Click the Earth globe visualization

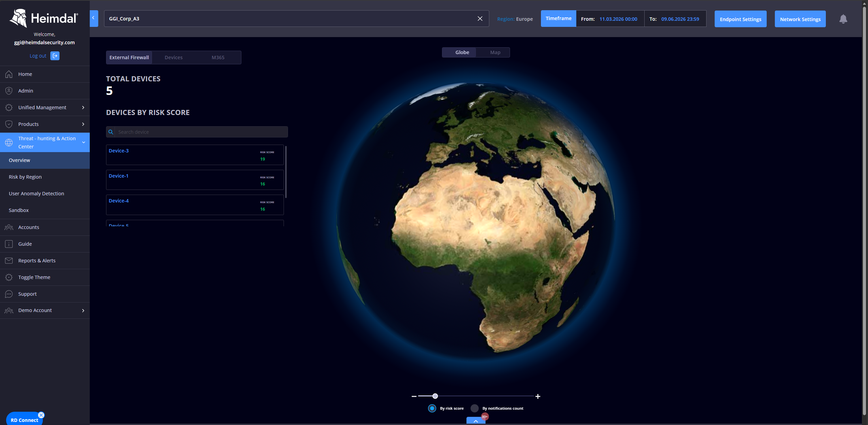475,220
